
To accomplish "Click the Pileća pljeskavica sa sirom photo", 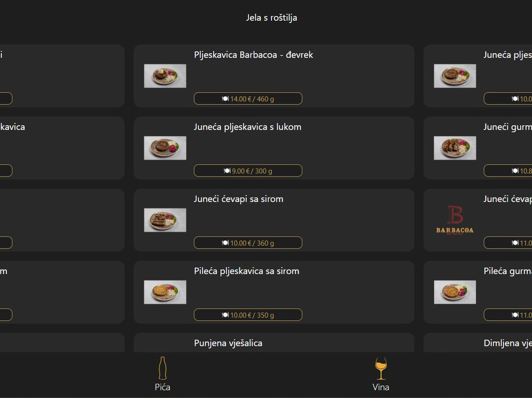I will point(165,292).
